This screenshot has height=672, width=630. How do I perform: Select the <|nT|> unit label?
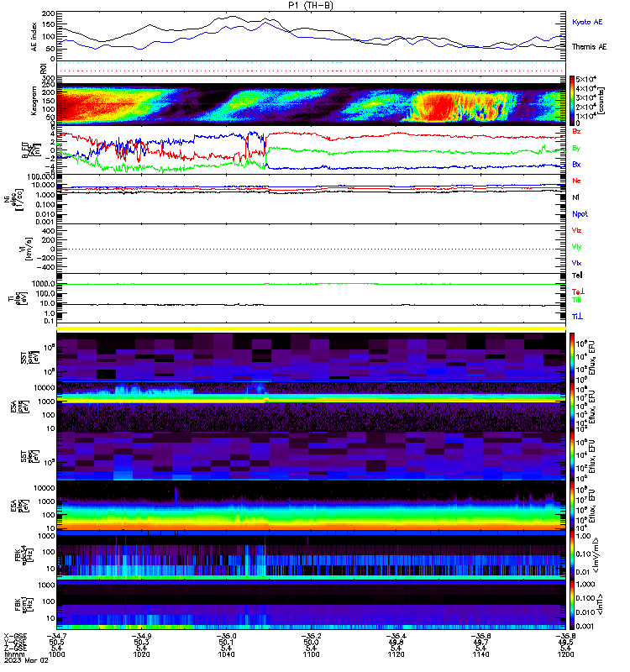coord(600,605)
